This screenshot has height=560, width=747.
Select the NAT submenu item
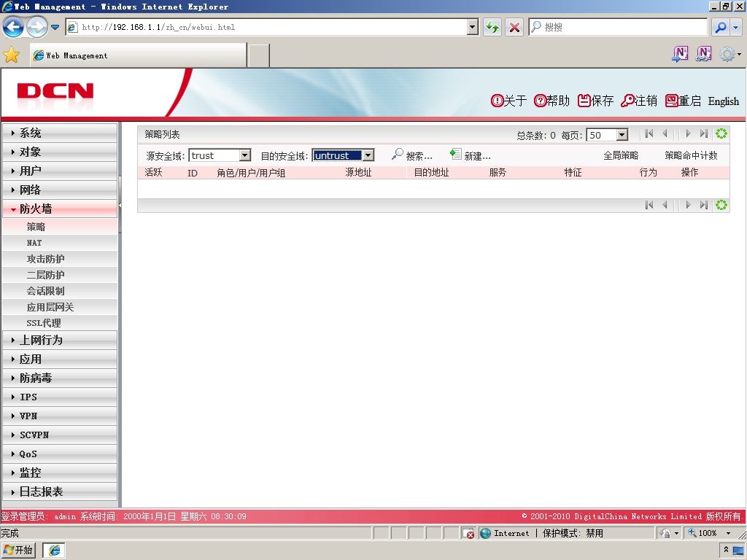60,243
